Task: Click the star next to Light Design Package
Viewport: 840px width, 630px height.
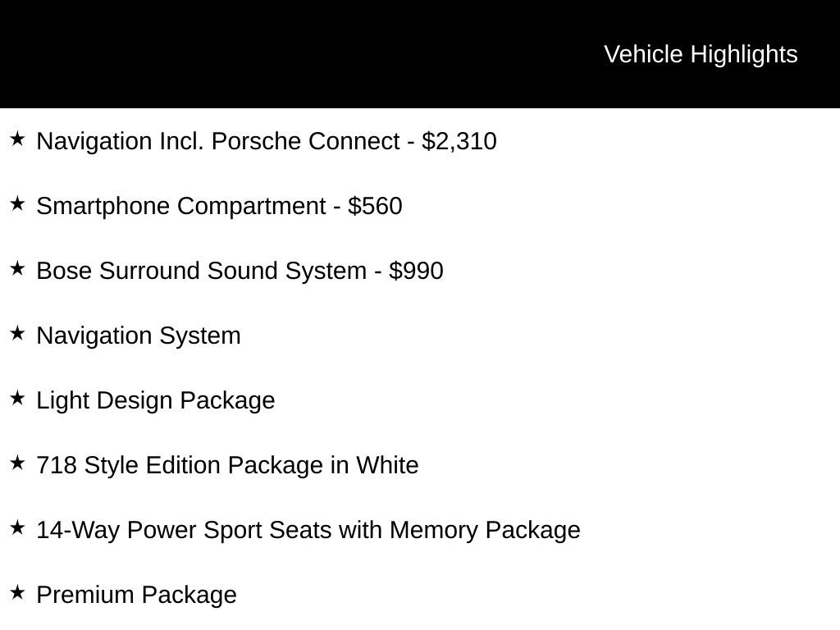Action: 18,399
